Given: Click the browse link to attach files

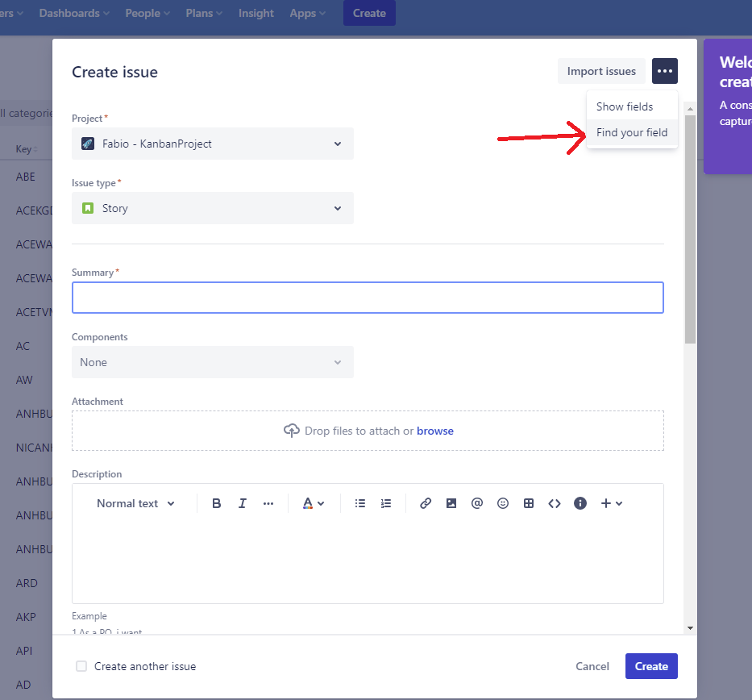Looking at the screenshot, I should coord(435,431).
